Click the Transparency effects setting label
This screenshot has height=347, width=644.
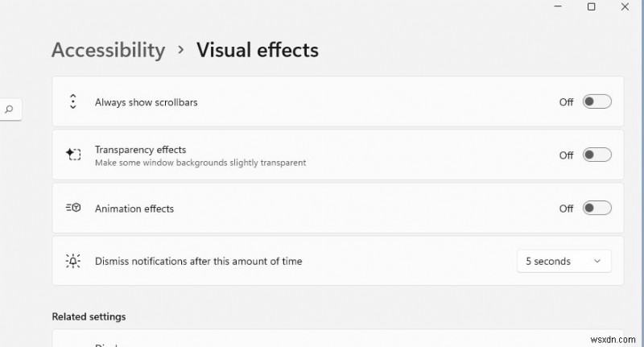click(140, 150)
